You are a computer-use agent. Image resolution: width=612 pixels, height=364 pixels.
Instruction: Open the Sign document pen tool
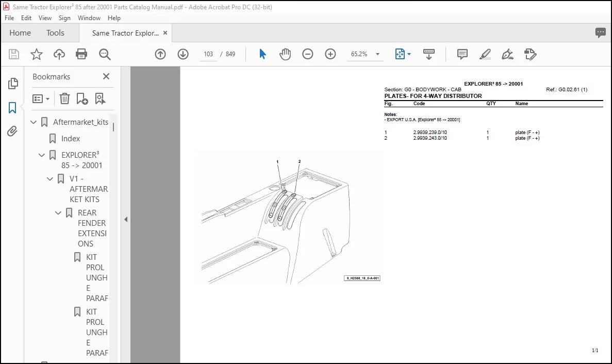tap(507, 54)
